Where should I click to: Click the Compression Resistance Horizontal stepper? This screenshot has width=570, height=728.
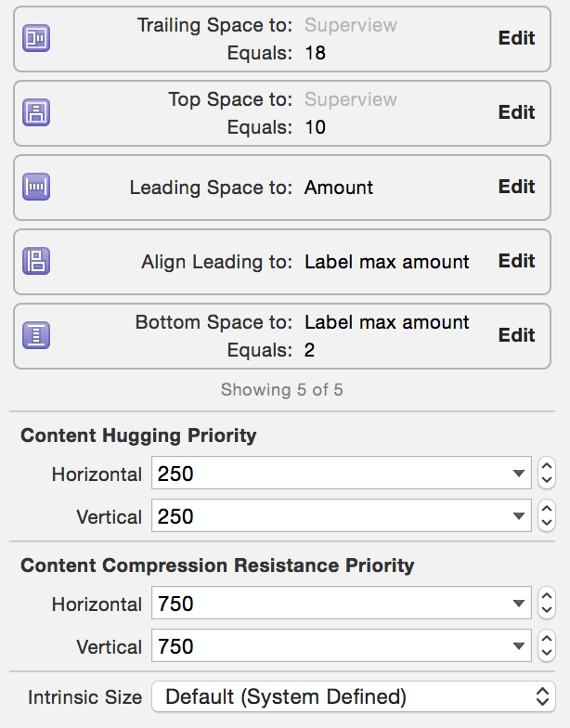tap(547, 604)
